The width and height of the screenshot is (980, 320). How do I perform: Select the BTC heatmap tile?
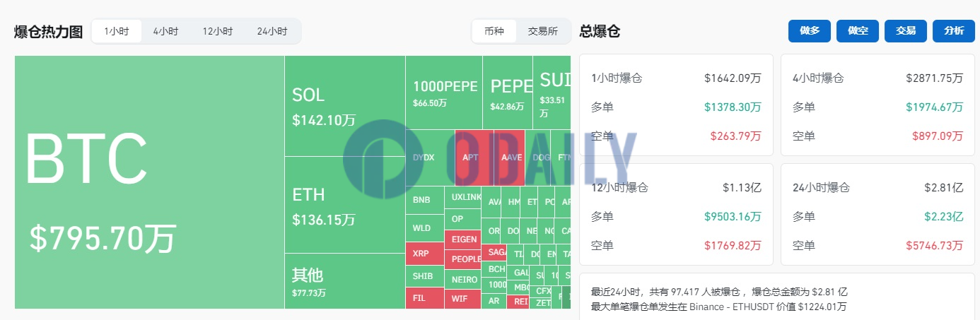pyautogui.click(x=149, y=182)
